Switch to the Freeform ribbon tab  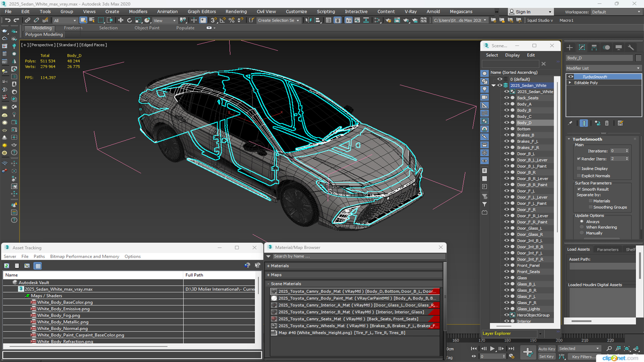pos(73,28)
